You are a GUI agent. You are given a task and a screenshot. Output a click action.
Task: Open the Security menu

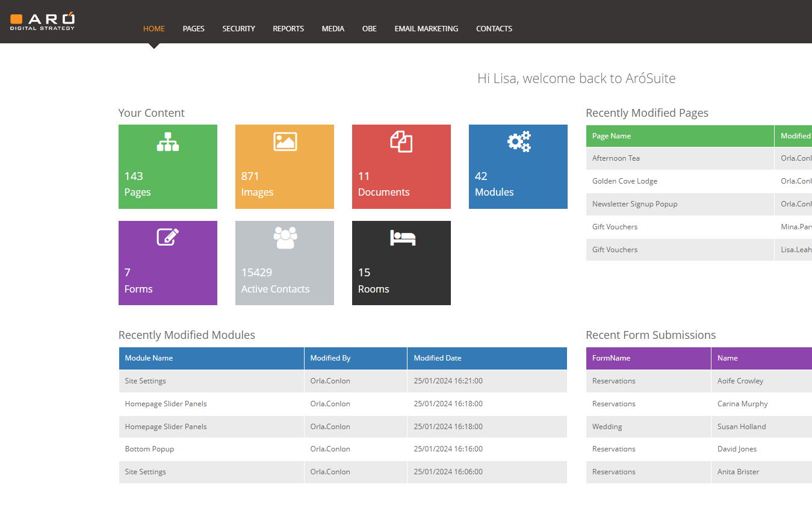coord(238,28)
